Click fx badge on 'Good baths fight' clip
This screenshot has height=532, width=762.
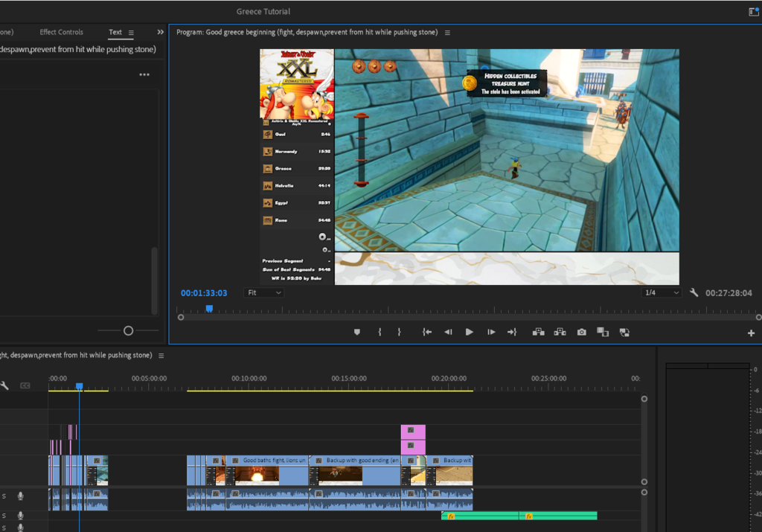[x=235, y=460]
